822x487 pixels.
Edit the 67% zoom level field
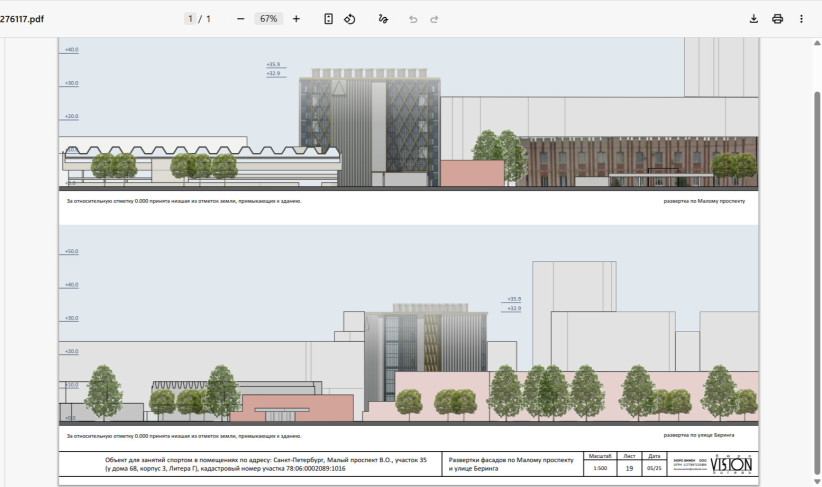coord(268,19)
